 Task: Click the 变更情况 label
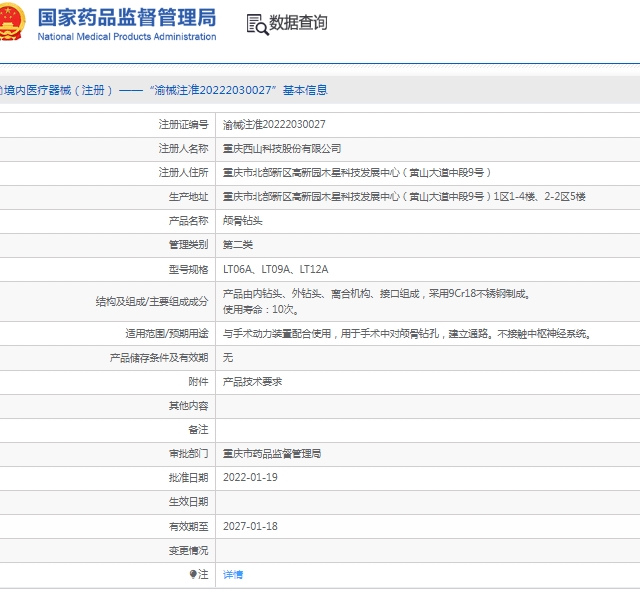pos(188,551)
